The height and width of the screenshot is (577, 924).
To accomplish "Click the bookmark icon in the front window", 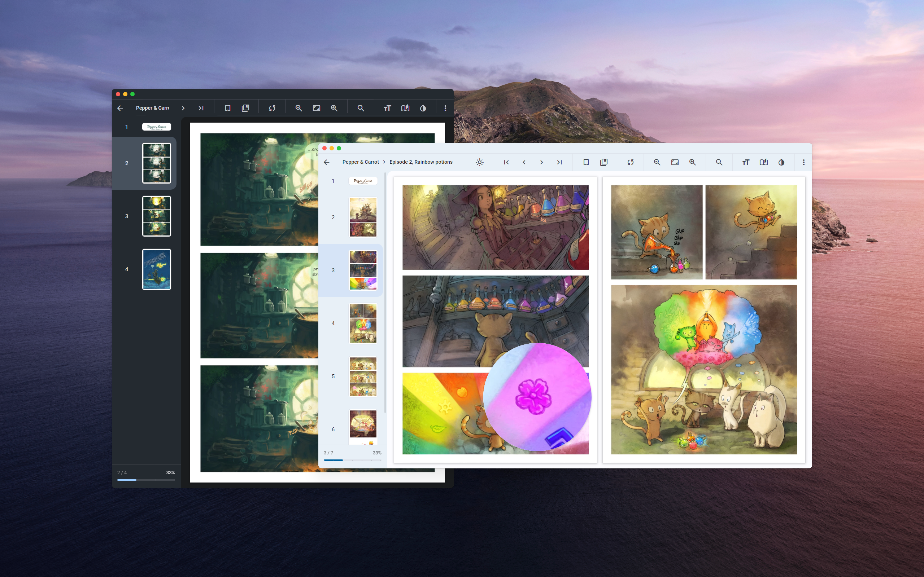I will [x=586, y=162].
